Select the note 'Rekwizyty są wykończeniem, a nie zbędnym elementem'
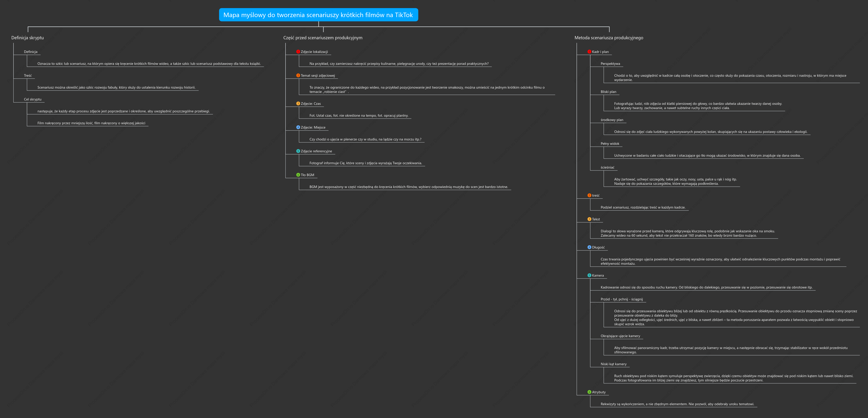 click(677, 404)
